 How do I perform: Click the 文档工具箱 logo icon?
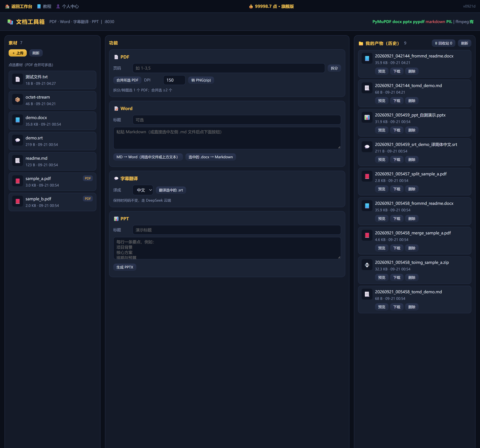(10, 22)
